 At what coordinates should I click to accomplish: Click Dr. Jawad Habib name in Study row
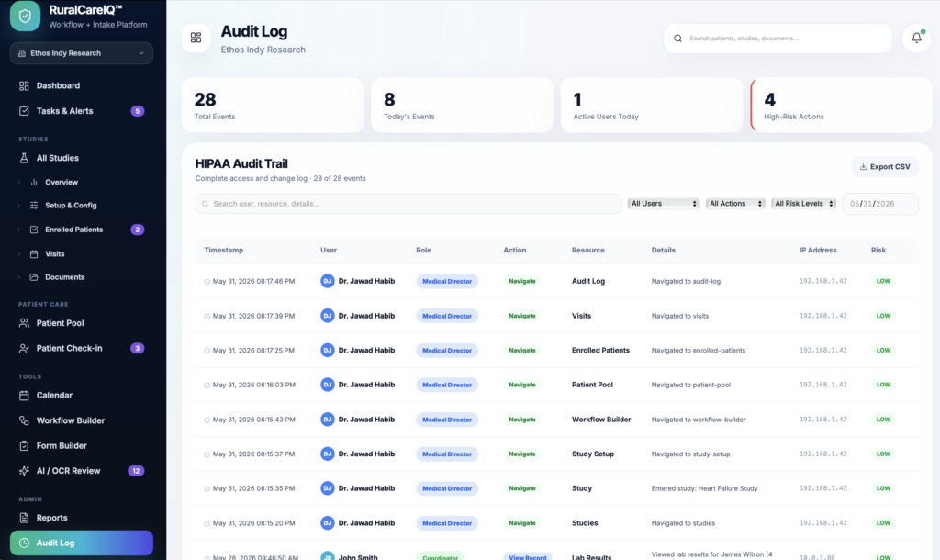coord(366,488)
